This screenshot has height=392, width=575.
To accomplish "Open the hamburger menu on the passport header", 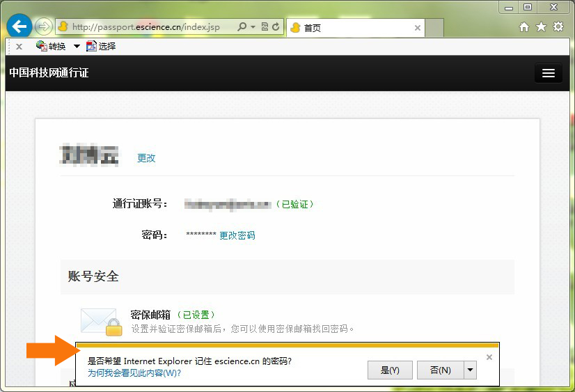I will pyautogui.click(x=548, y=73).
